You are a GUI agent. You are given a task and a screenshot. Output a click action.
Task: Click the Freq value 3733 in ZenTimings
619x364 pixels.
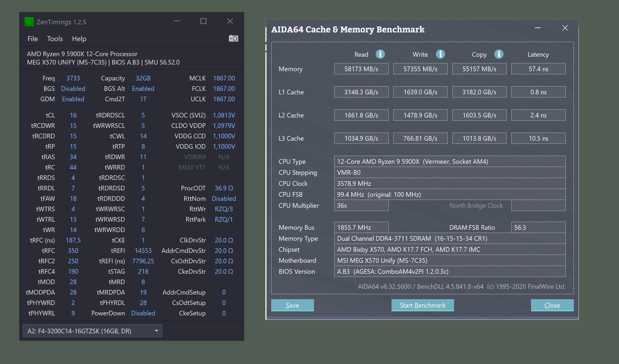(x=73, y=78)
